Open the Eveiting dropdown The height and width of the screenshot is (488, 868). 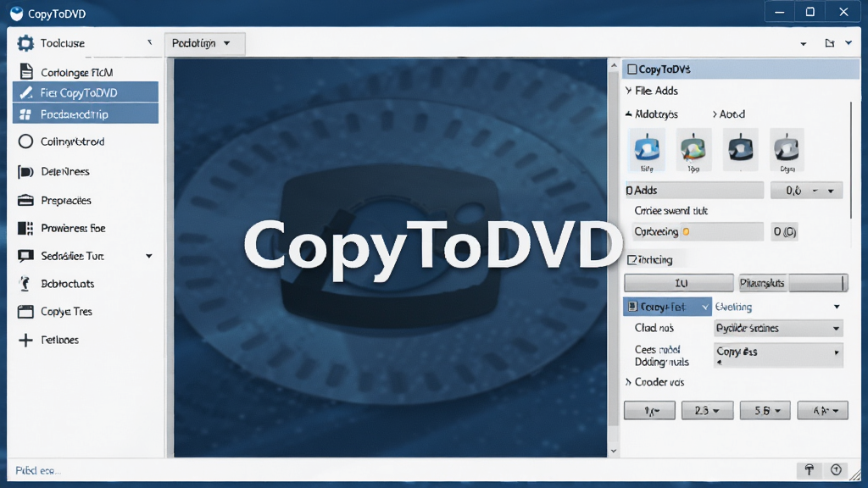coord(777,307)
